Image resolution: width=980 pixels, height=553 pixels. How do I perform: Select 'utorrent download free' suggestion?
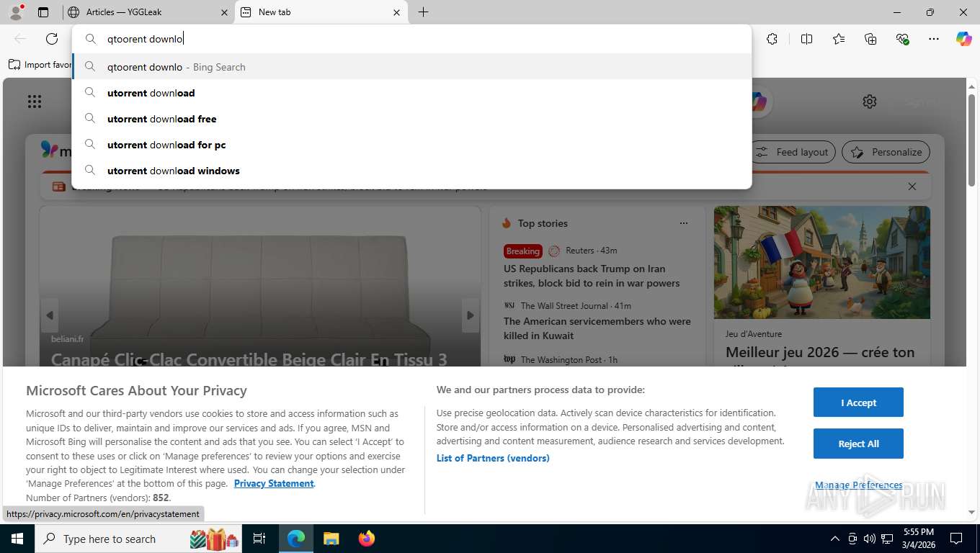(412, 119)
